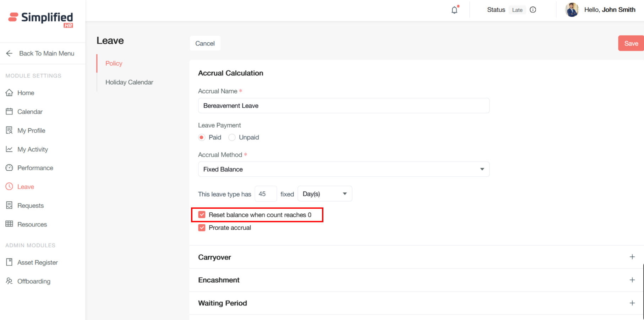Click the status info icon
The height and width of the screenshot is (320, 644).
pyautogui.click(x=533, y=10)
